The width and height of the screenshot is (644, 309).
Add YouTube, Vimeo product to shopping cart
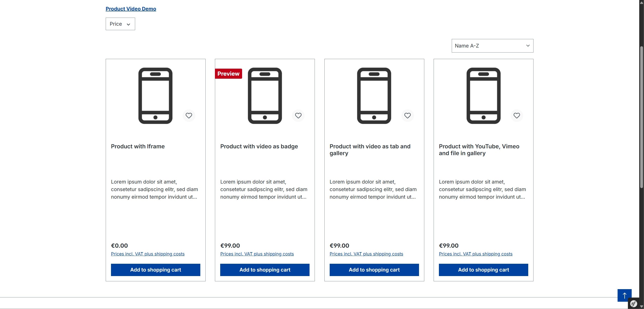(483, 270)
